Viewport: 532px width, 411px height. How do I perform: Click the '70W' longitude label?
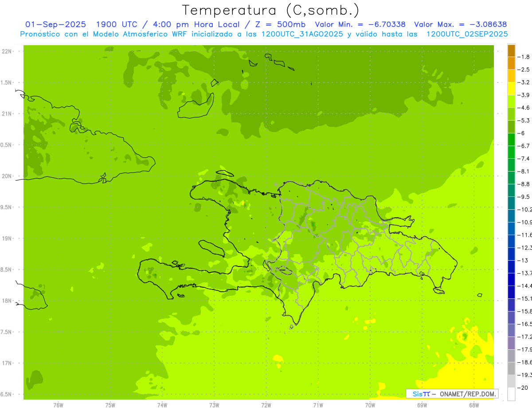[370, 405]
